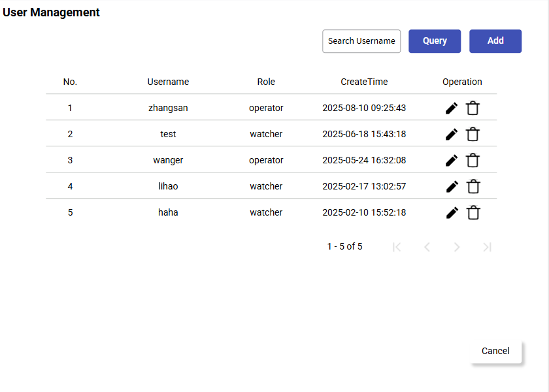This screenshot has width=549, height=392.
Task: Click the edit pencil for user test
Action: [x=452, y=135]
